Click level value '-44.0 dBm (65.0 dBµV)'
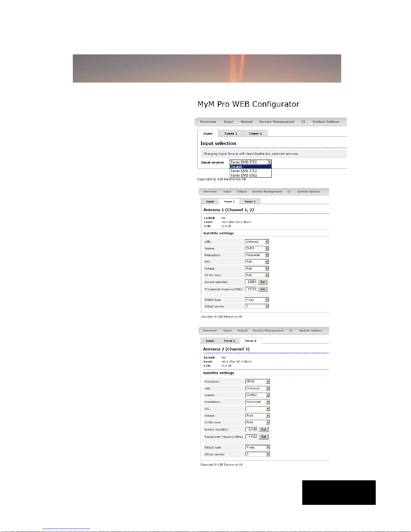This screenshot has width=411, height=532. pyautogui.click(x=236, y=361)
